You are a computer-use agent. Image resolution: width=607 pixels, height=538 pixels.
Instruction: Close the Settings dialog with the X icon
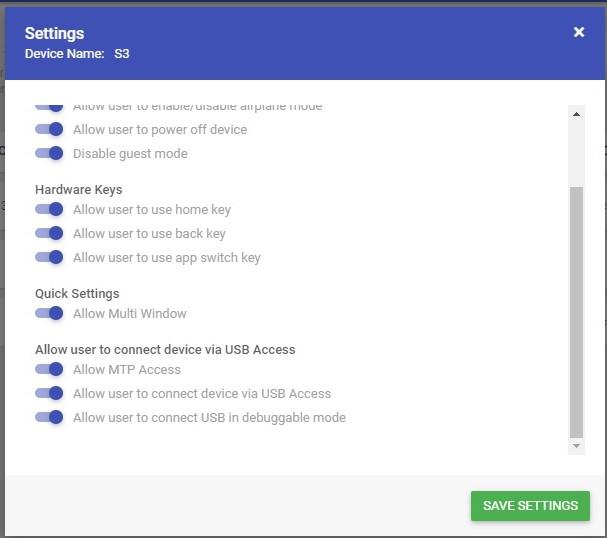tap(579, 32)
